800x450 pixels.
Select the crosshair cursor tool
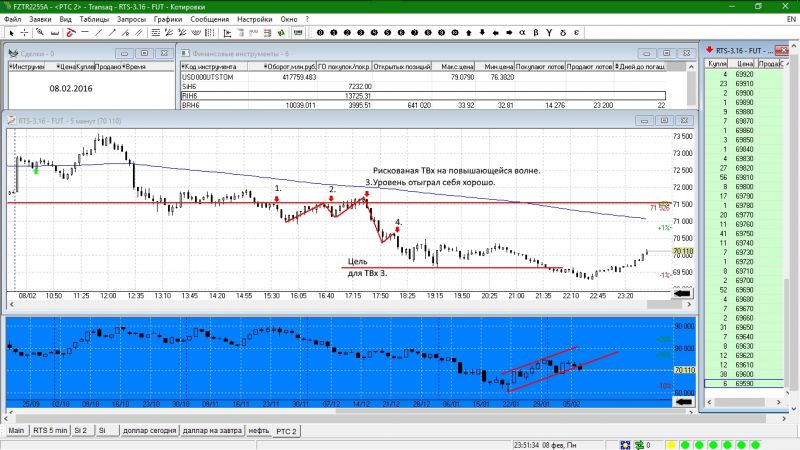(24, 33)
